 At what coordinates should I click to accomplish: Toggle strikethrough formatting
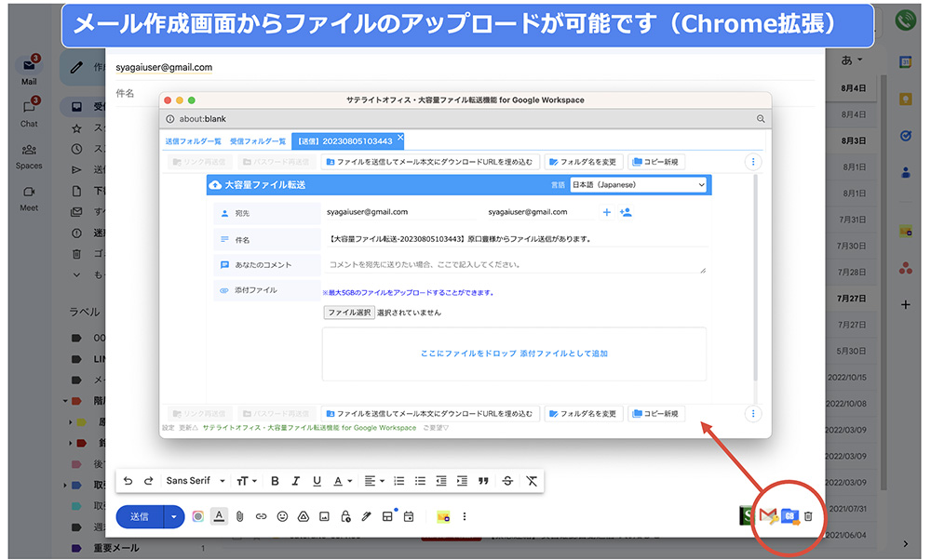tap(507, 481)
